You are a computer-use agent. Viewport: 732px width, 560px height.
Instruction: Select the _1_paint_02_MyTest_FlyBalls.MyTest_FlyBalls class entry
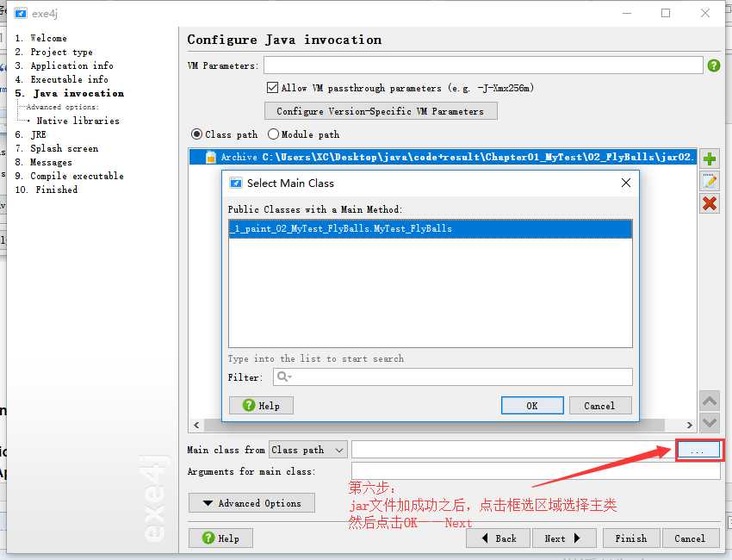[x=431, y=229]
